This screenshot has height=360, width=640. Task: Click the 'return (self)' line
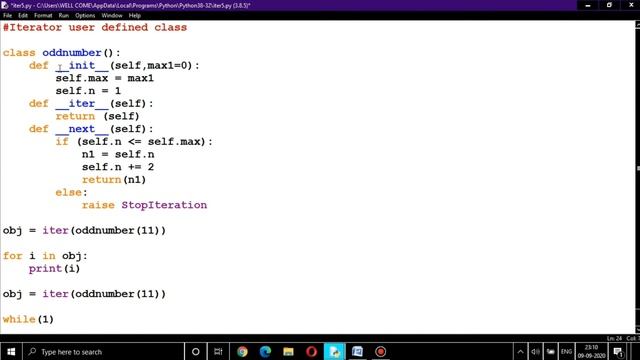[98, 116]
